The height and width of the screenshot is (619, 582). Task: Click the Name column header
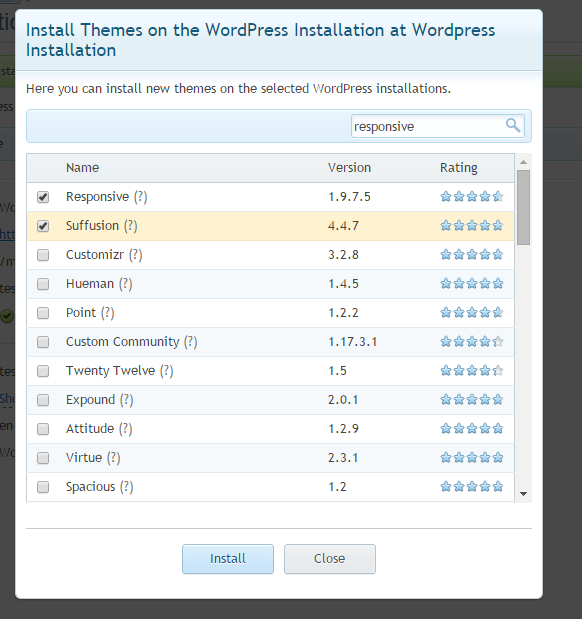click(x=82, y=168)
